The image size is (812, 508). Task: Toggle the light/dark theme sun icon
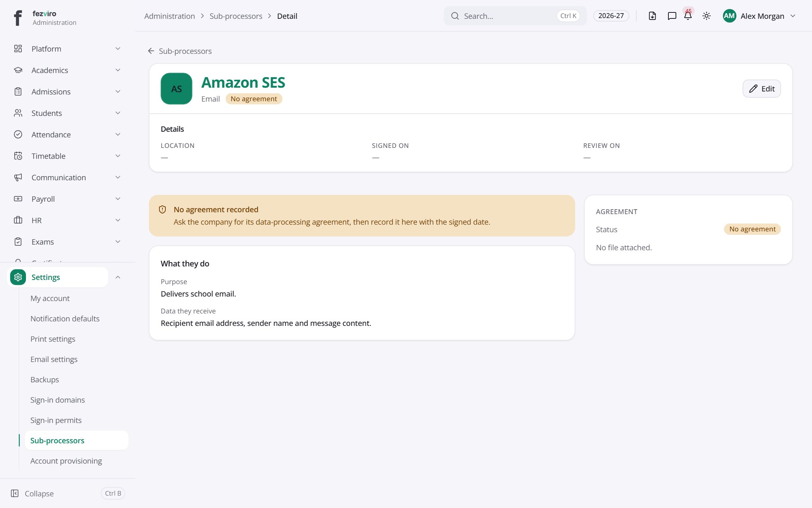click(x=706, y=16)
